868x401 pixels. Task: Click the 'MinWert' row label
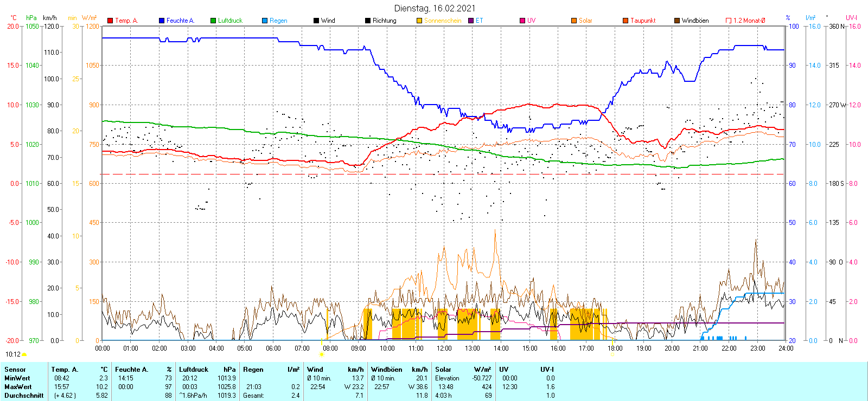(x=17, y=378)
